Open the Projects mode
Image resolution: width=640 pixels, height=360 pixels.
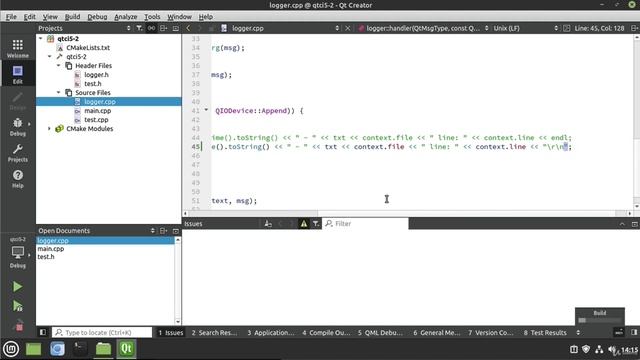[x=18, y=152]
